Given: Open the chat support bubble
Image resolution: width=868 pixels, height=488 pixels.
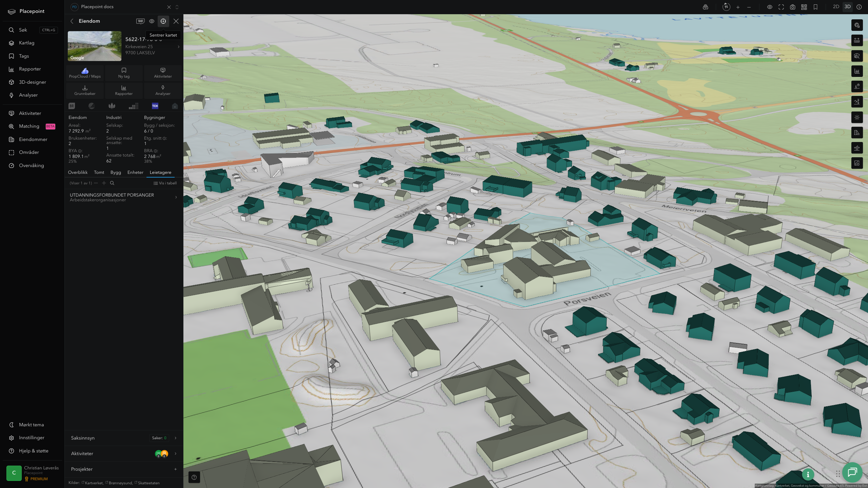Looking at the screenshot, I should [852, 472].
